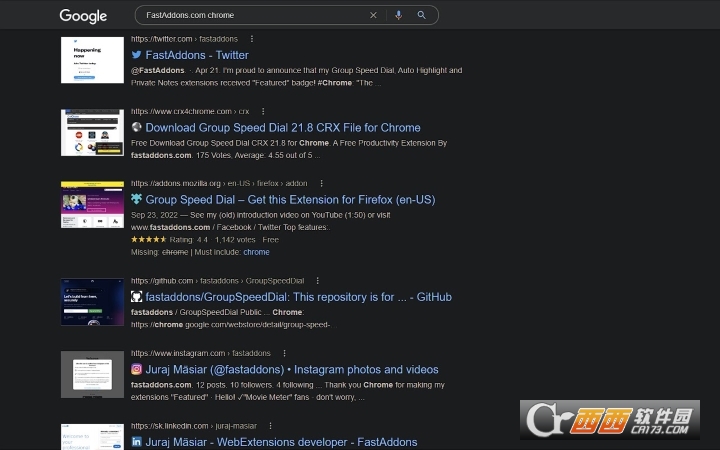Viewport: 720px width, 450px height.
Task: Click the https://www.crx4chrome.com › crx URL text
Action: [x=190, y=112]
